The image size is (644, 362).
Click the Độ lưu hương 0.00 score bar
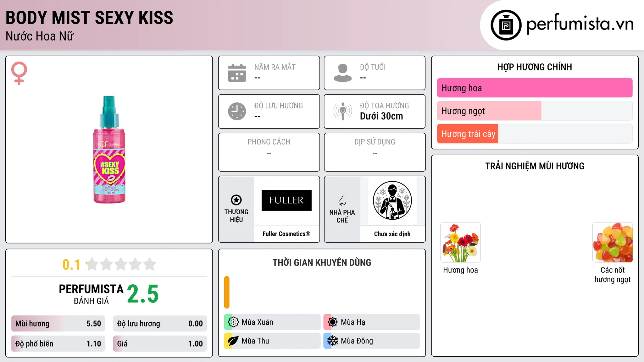(160, 324)
